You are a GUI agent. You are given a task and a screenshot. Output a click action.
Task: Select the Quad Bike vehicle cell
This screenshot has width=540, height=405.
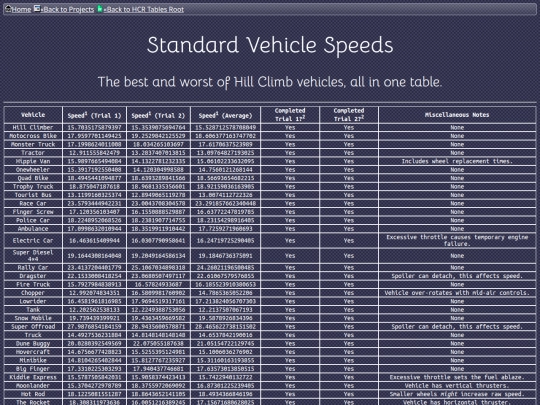coord(33,178)
